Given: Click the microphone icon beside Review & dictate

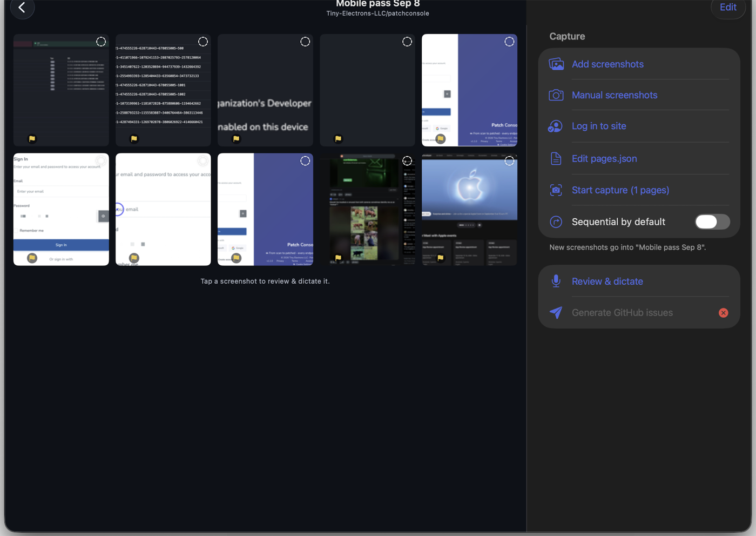Looking at the screenshot, I should click(x=556, y=281).
